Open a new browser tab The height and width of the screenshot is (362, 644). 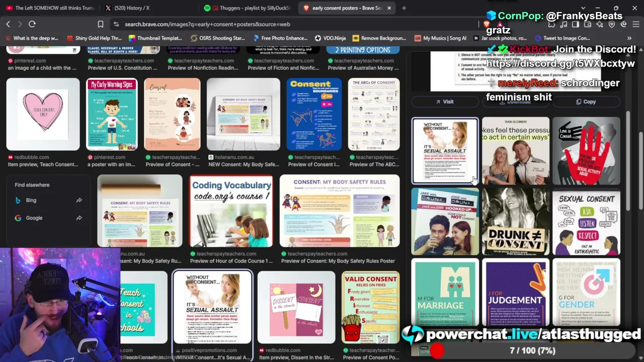[x=404, y=8]
